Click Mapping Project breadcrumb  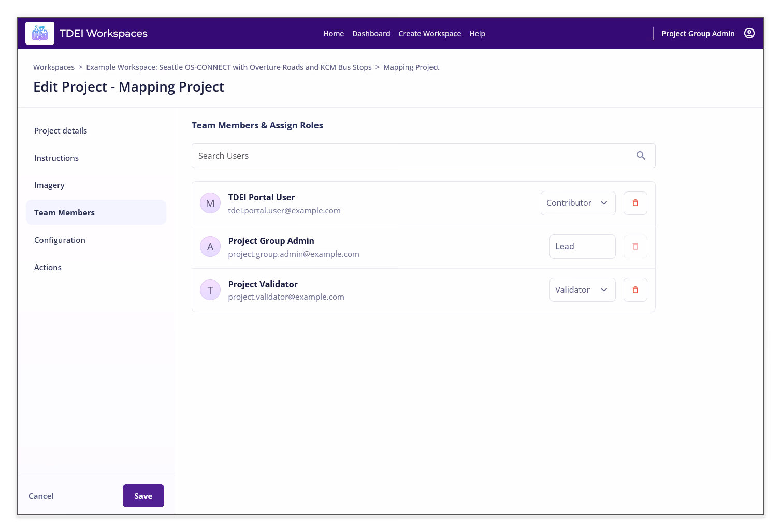pos(411,67)
